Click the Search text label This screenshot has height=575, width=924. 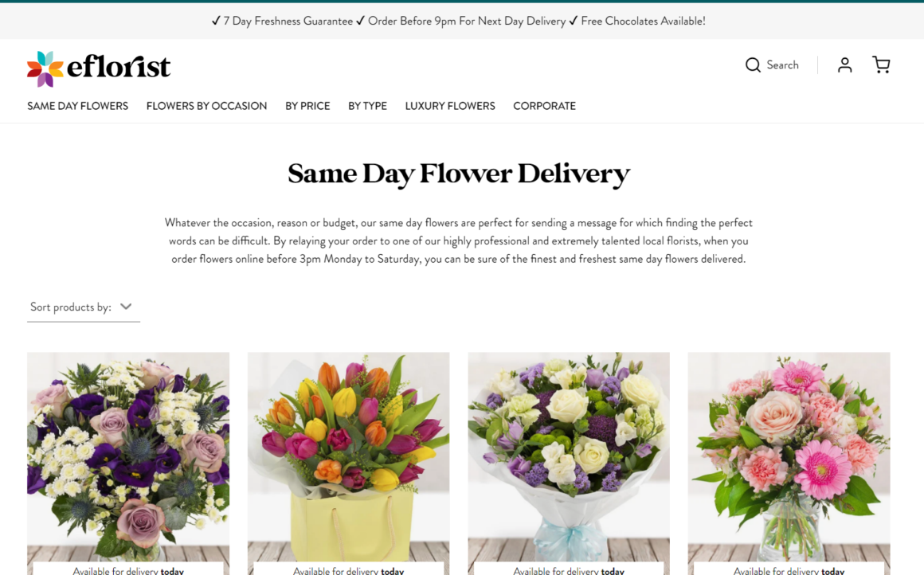pyautogui.click(x=782, y=65)
